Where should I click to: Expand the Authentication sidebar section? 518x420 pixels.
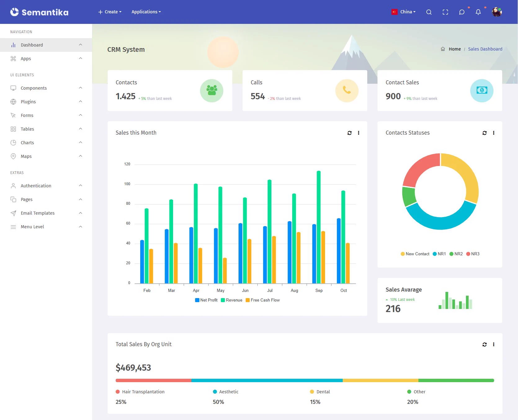(46, 186)
